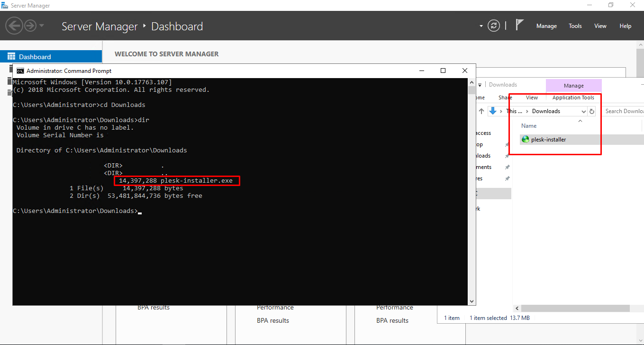The height and width of the screenshot is (345, 644).
Task: Open Quick Access toolbar dropdown in Explorer title
Action: click(x=480, y=85)
